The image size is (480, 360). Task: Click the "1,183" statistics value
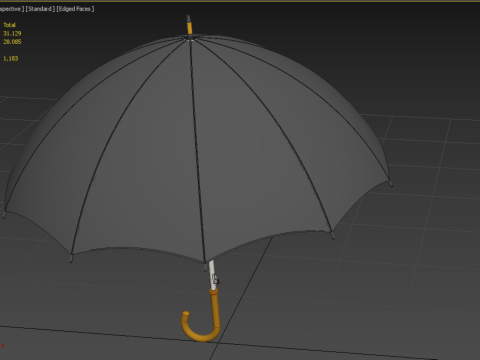pyautogui.click(x=11, y=59)
